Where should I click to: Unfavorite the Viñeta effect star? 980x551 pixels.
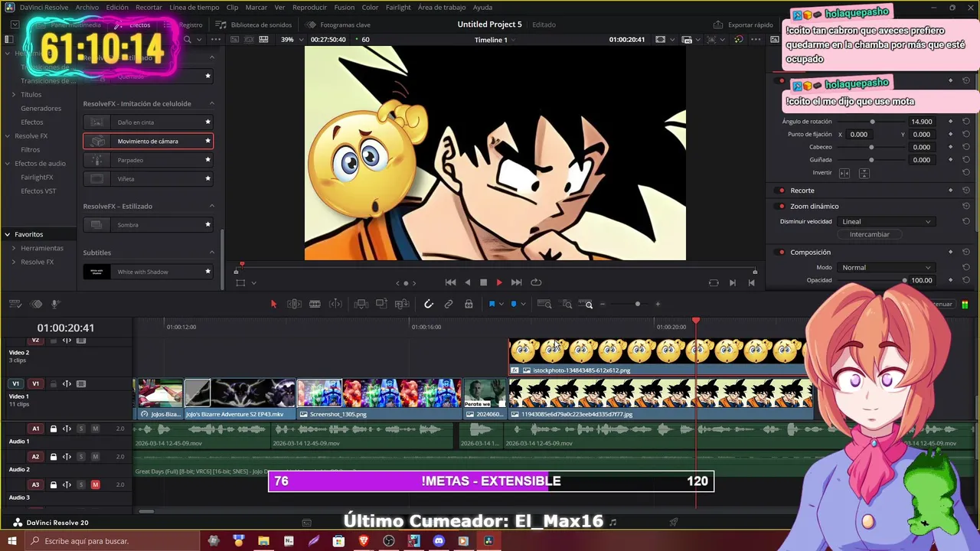[207, 179]
